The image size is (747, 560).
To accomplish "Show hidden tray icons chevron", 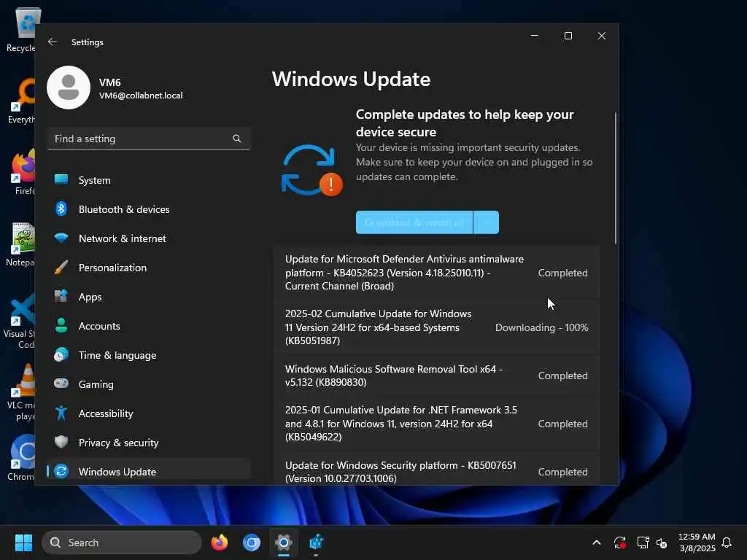I will pos(597,542).
